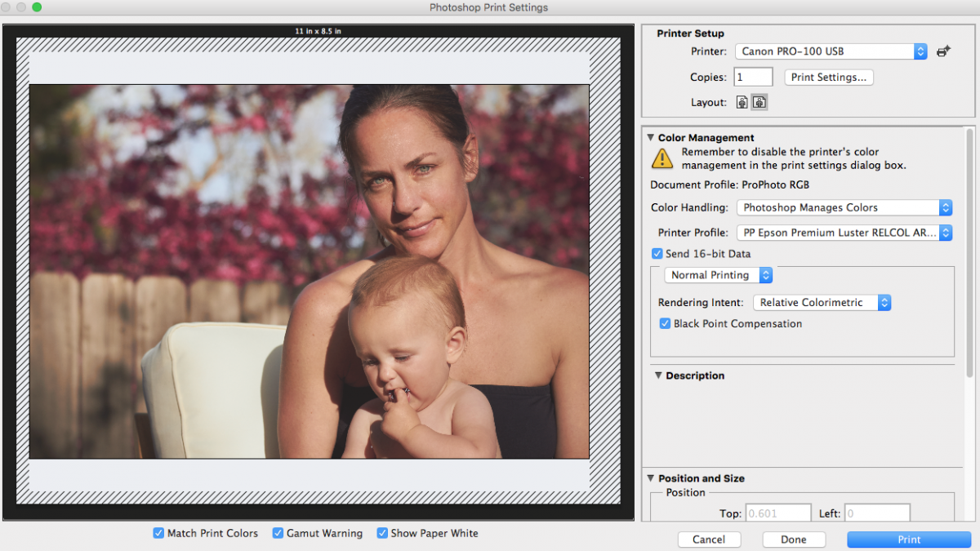Collapse the Position and Size section
Viewport: 980px width, 551px height.
click(651, 478)
